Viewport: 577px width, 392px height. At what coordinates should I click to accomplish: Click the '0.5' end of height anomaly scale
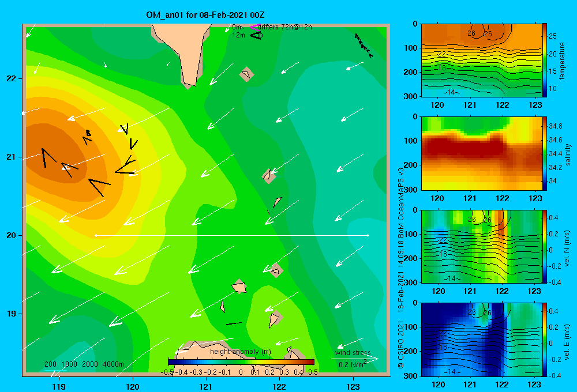click(313, 372)
